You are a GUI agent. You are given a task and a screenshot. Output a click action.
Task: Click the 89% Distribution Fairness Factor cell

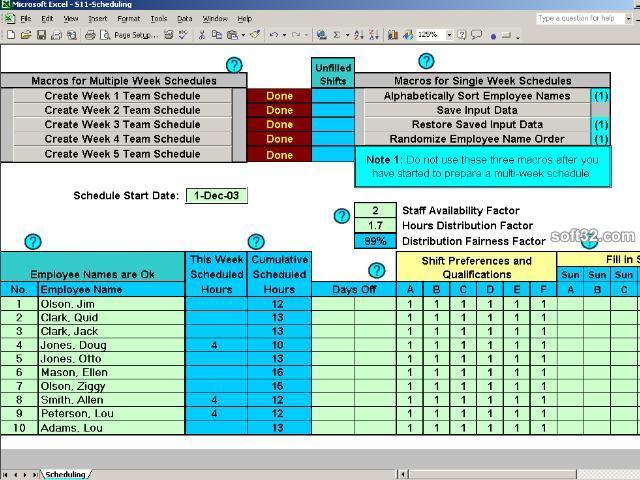pos(375,241)
